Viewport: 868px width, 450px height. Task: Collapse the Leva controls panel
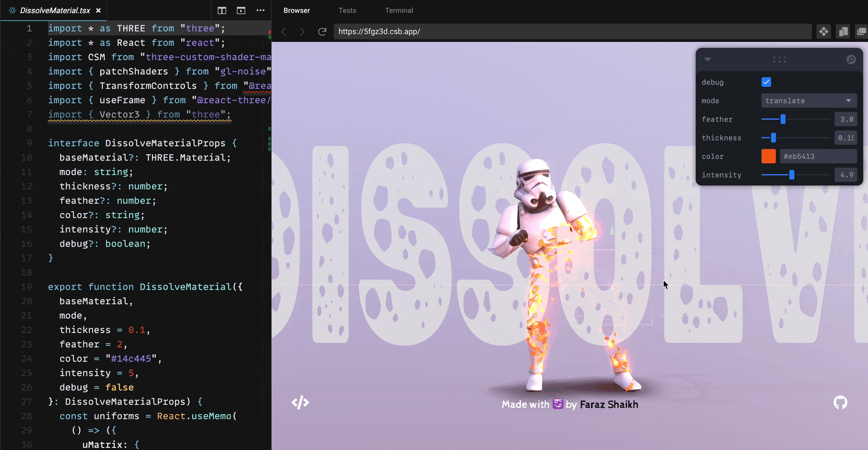pos(708,59)
